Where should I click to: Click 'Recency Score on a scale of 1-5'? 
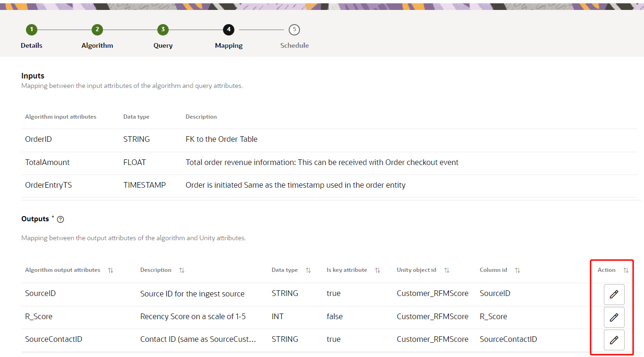193,316
